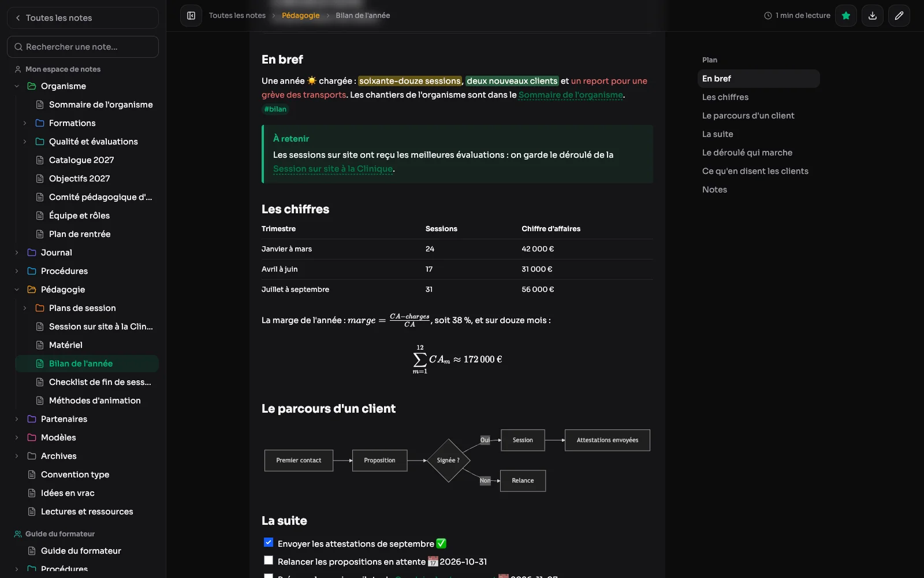Screen dimensions: 924x578
Task: Click the Plans de session folder icon
Action: (40, 308)
